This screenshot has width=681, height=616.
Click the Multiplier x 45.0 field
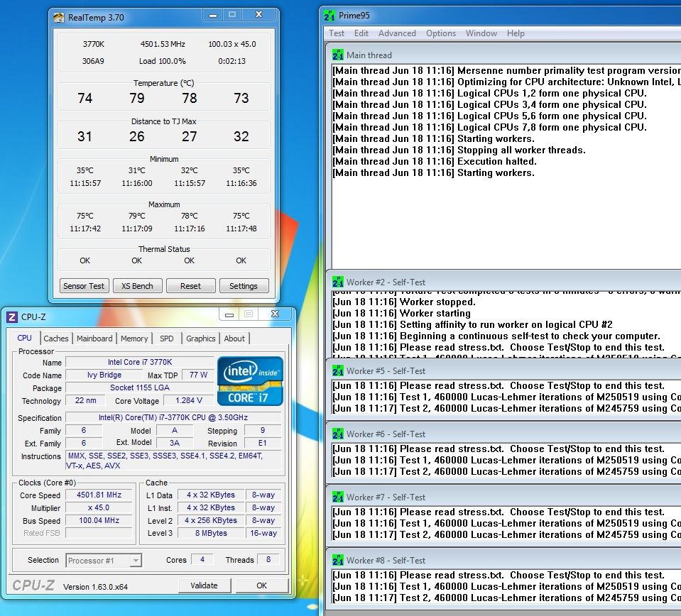99,507
